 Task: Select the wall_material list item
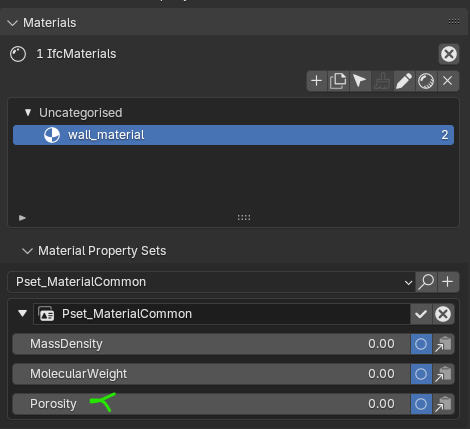[x=233, y=135]
